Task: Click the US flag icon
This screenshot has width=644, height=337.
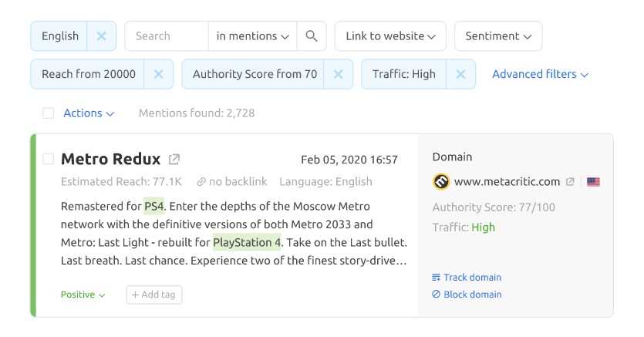Action: click(593, 182)
